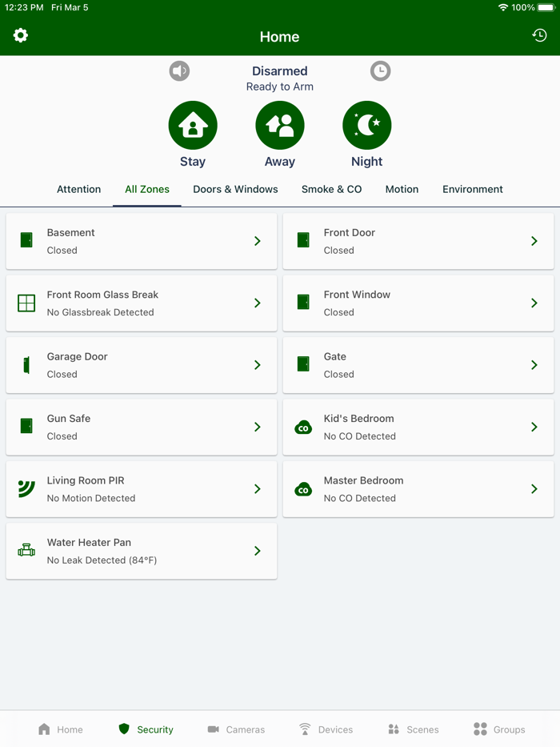Arm the system in Away mode
Screen dimensions: 560x747
[x=280, y=125]
